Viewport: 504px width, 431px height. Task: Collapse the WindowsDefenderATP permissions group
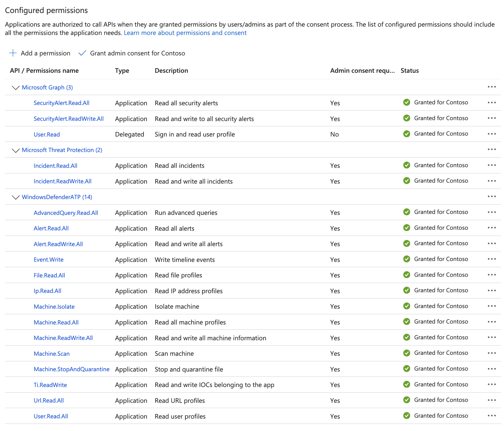click(x=15, y=197)
